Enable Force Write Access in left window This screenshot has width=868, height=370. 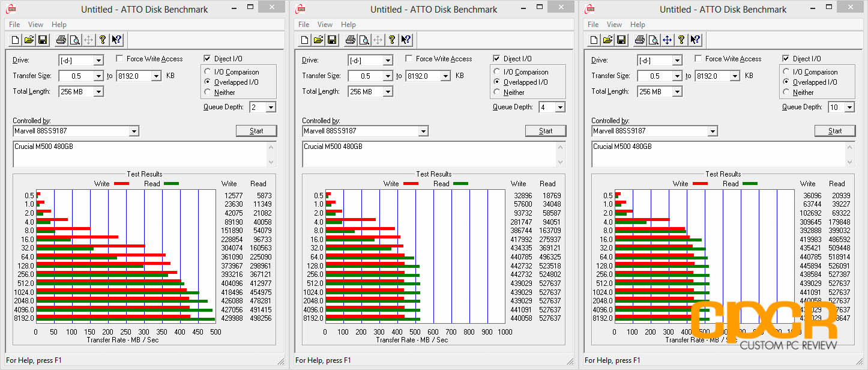tap(119, 59)
